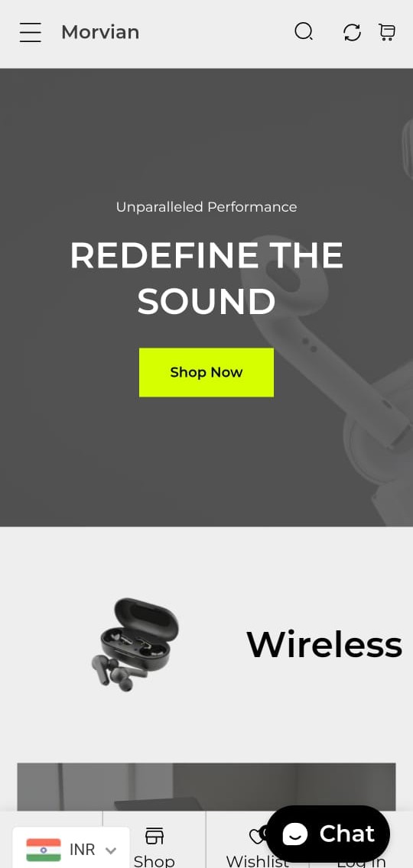Open the Chat widget button
The image size is (413, 868).
coord(328,834)
